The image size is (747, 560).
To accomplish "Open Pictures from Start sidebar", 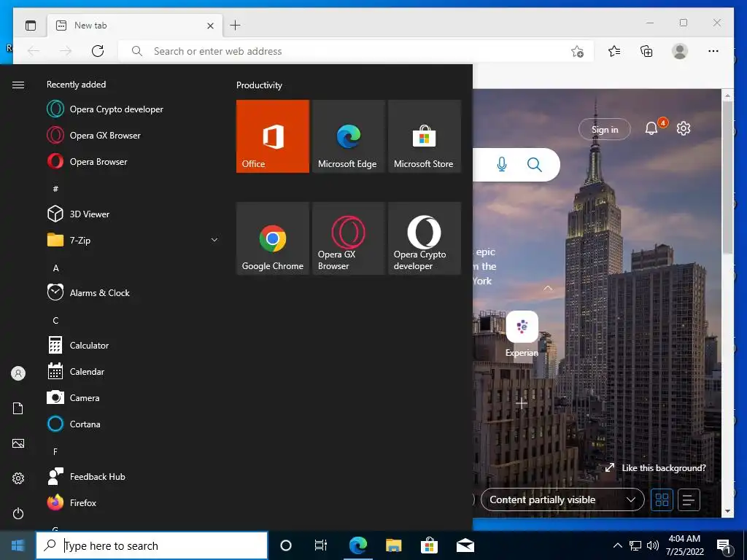I will 18,443.
